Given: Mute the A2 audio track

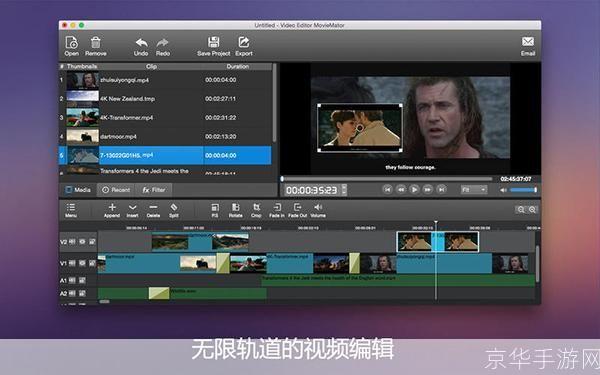Looking at the screenshot, I should pos(72,293).
